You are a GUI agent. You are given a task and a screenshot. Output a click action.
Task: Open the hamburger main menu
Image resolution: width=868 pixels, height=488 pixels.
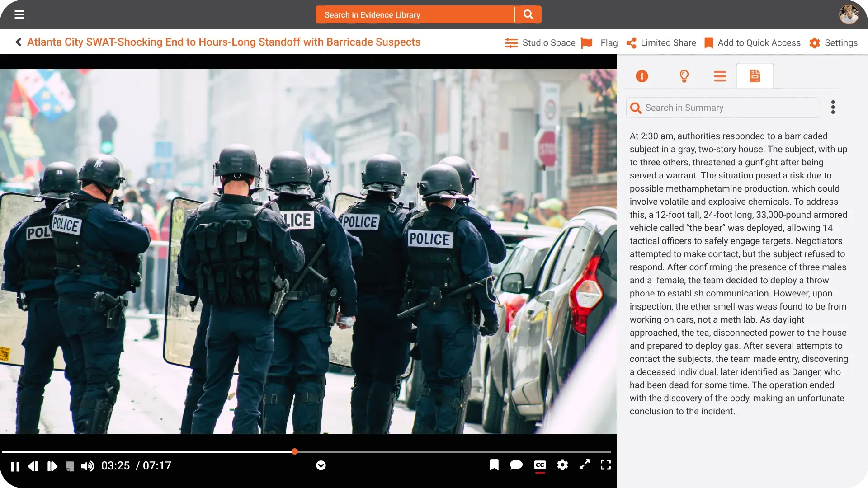click(x=19, y=14)
